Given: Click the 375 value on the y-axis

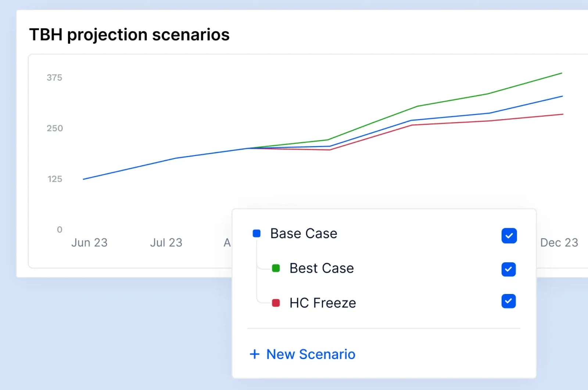Looking at the screenshot, I should click(x=55, y=77).
